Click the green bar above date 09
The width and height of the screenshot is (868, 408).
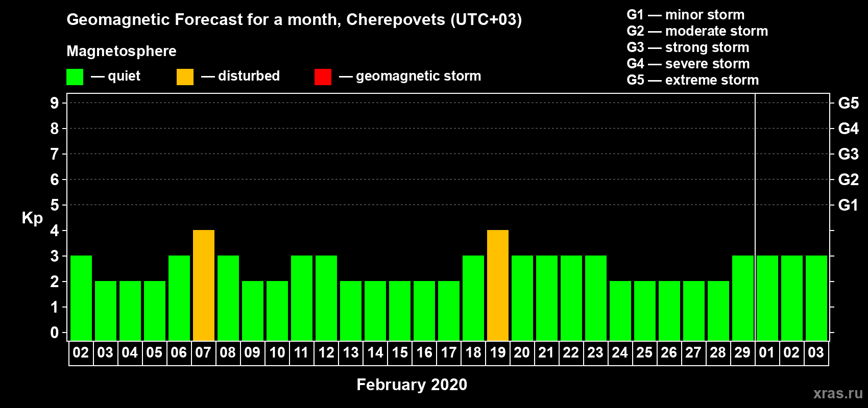(253, 311)
